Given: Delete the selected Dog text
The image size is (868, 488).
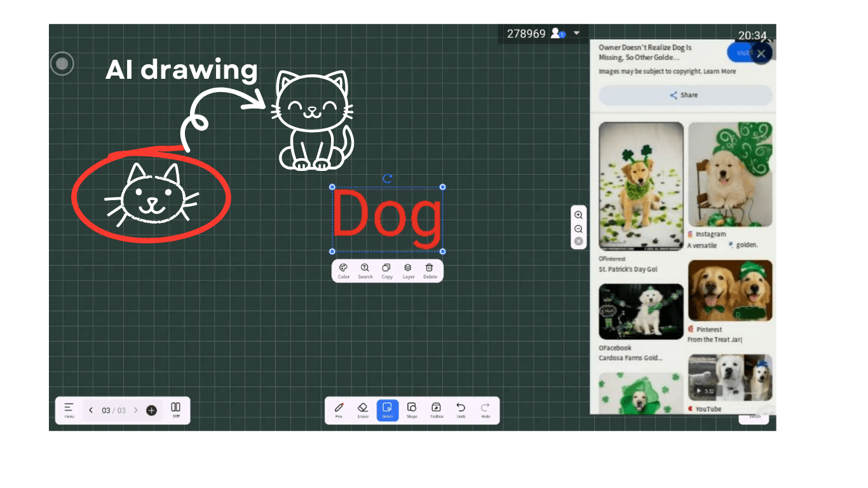Looking at the screenshot, I should click(430, 271).
